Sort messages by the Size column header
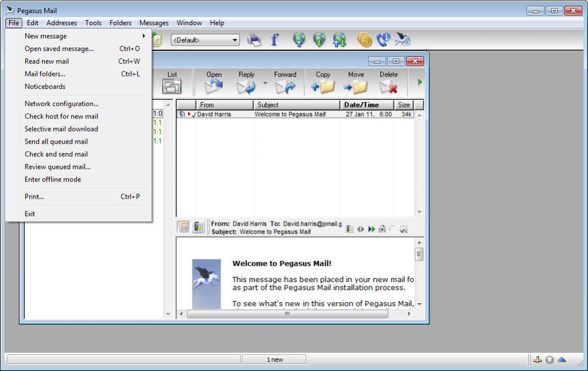 tap(404, 105)
